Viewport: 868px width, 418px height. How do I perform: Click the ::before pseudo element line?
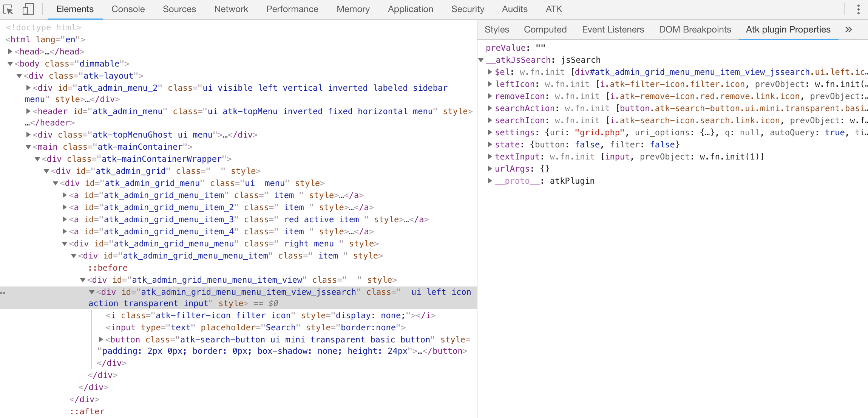click(x=108, y=268)
